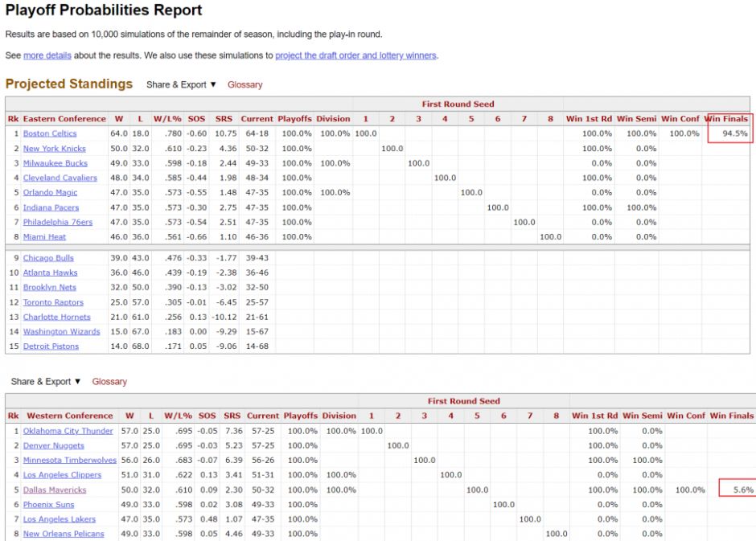
Task: Open 'project the draft order and lottery winners' link
Action: (x=355, y=55)
